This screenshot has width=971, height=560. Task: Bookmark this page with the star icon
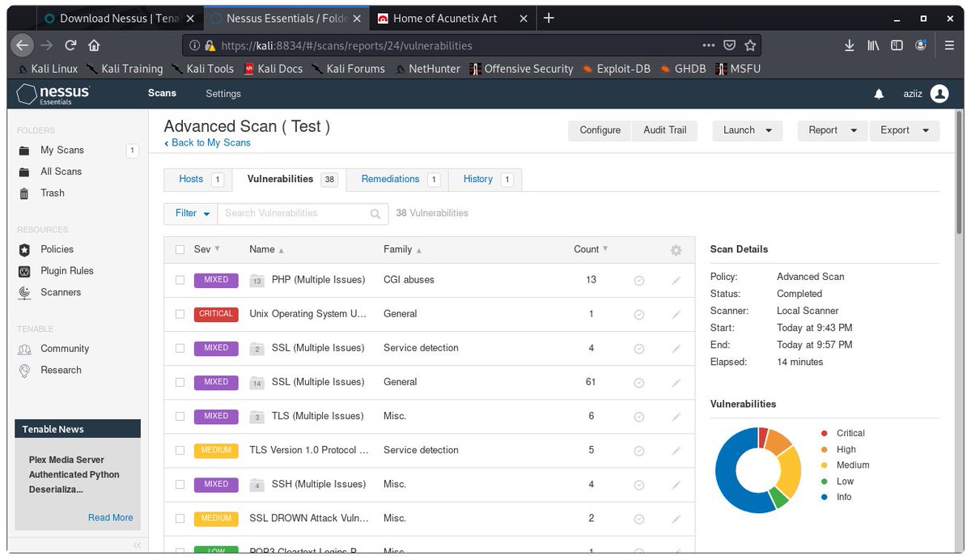pyautogui.click(x=750, y=45)
